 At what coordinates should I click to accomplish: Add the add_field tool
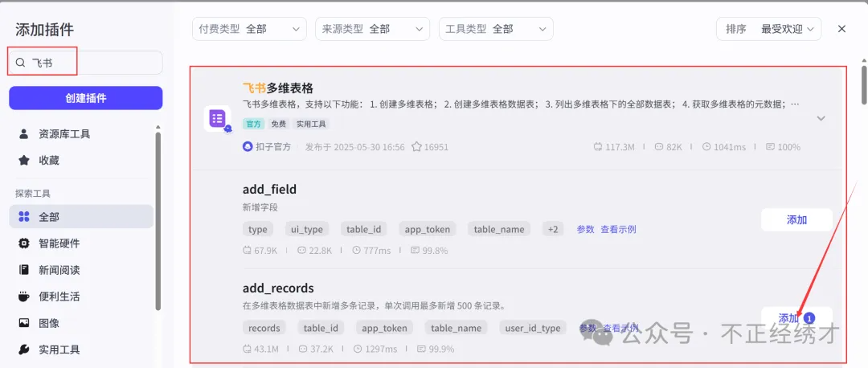tap(796, 219)
